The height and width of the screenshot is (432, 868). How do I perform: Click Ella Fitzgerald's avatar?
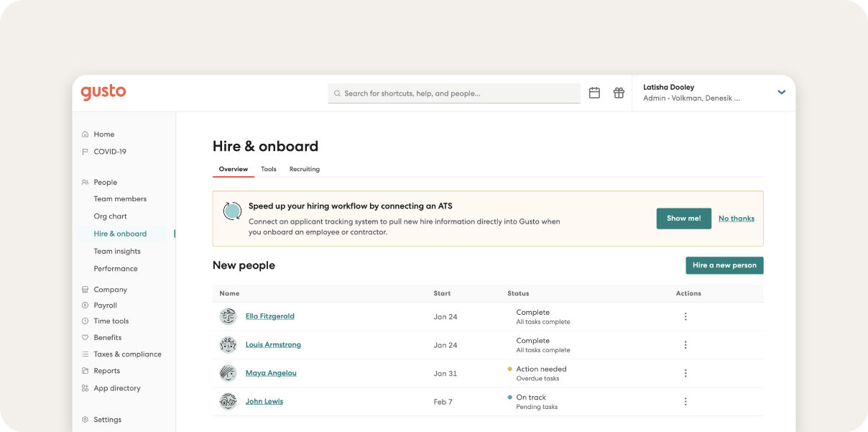[x=228, y=316]
